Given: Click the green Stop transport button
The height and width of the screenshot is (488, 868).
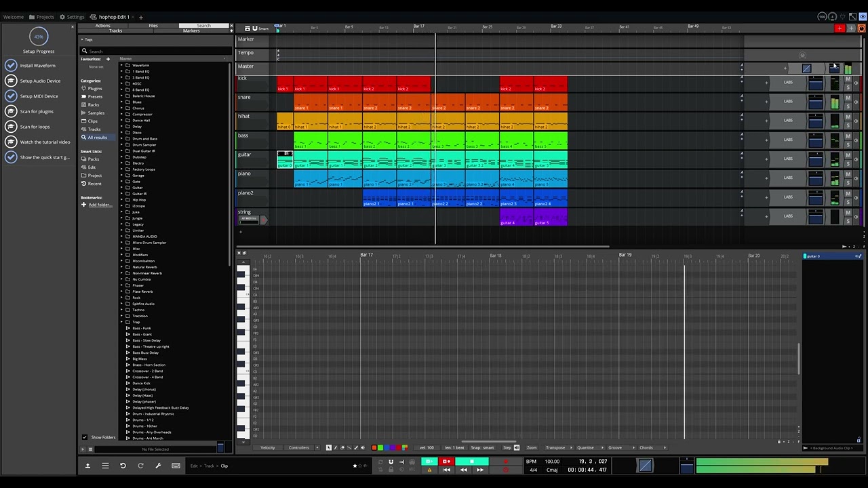Looking at the screenshot, I should (x=471, y=462).
